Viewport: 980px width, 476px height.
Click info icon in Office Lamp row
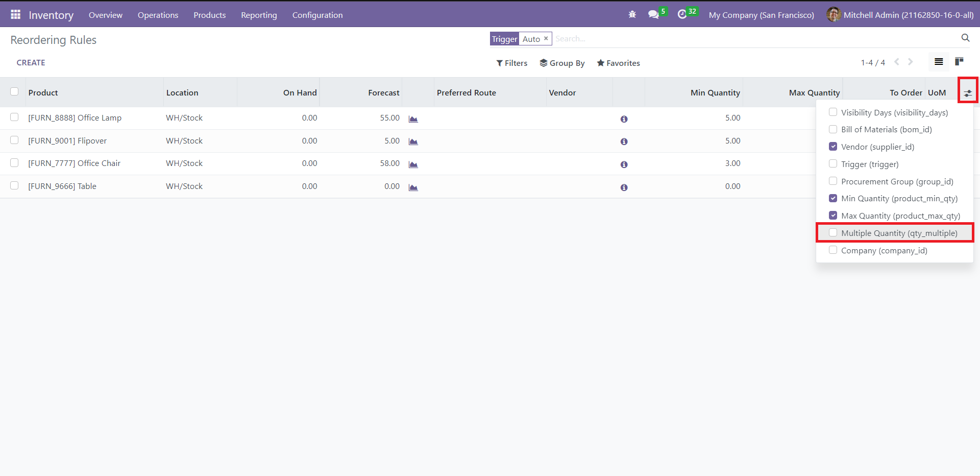coord(624,119)
